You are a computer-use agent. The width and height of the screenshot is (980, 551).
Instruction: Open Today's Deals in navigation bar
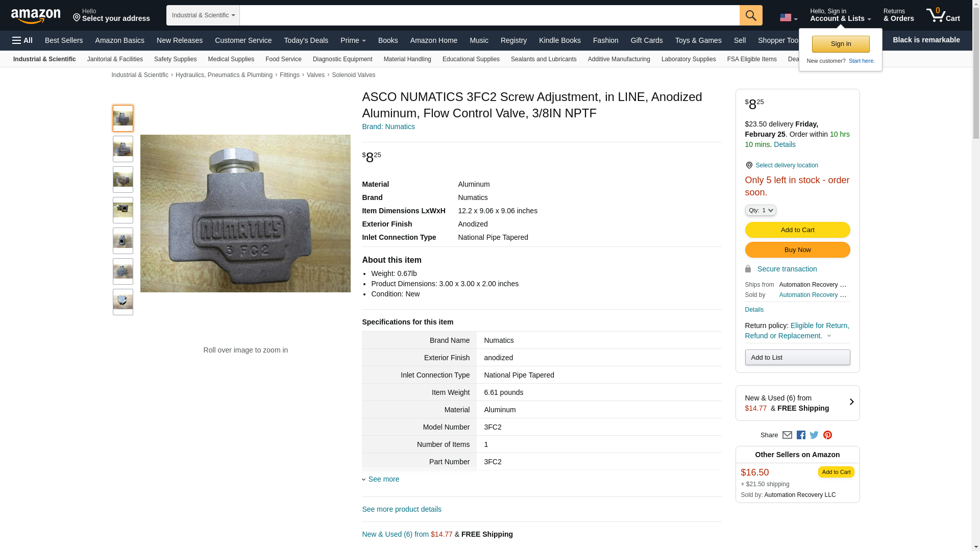tap(306, 40)
